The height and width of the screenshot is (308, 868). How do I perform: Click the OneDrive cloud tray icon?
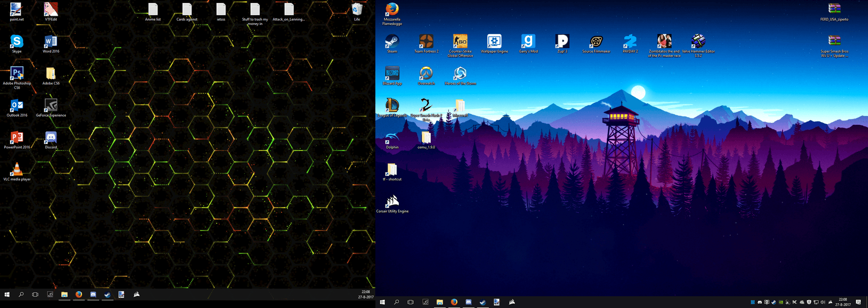tap(802, 302)
